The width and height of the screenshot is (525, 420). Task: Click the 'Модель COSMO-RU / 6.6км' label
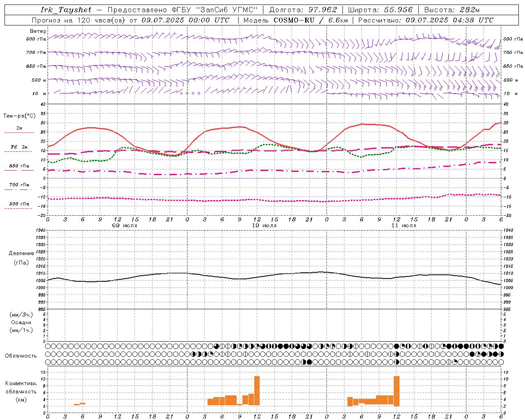pyautogui.click(x=295, y=20)
